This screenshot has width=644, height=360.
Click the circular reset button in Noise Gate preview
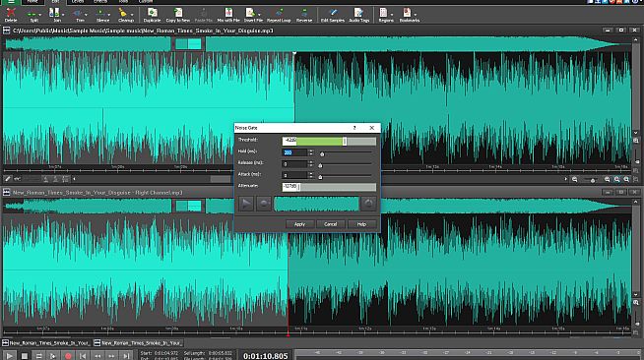368,204
